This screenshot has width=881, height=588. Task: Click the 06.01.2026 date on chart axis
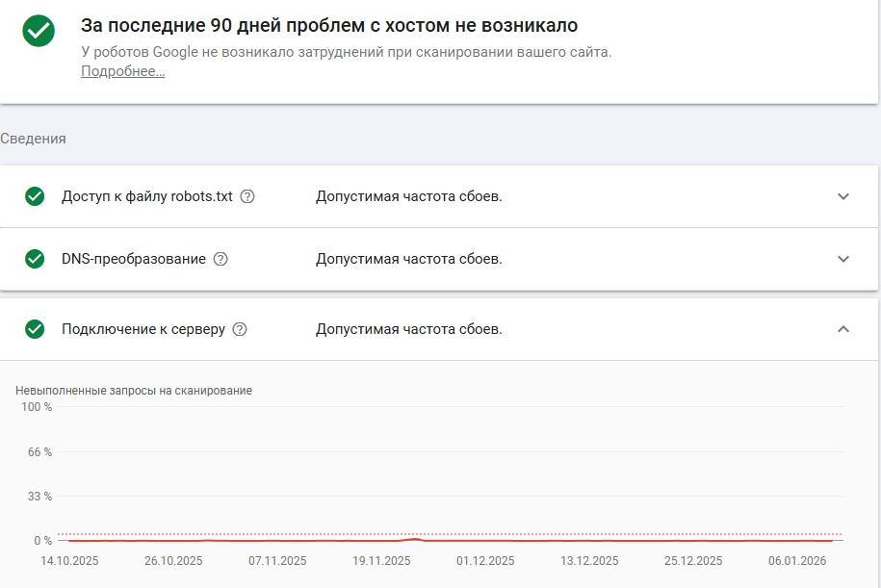pyautogui.click(x=797, y=561)
